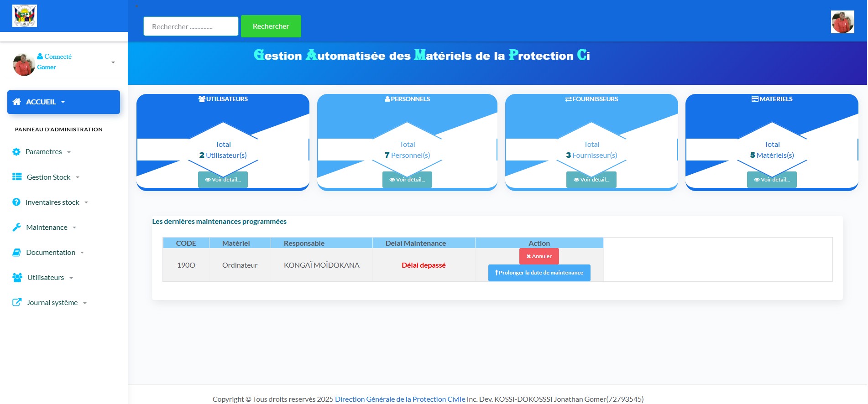The width and height of the screenshot is (868, 404).
Task: Click the Maintenance wrench icon
Action: click(17, 227)
